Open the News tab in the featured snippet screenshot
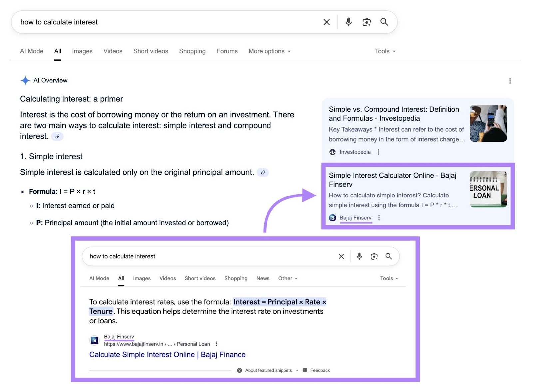The width and height of the screenshot is (533, 392). pos(263,278)
